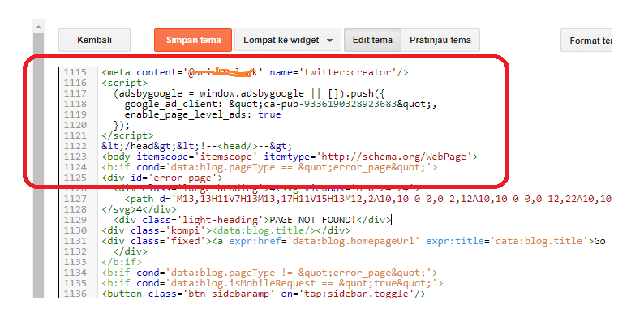Click the closing script tag line 1121
644x335 pixels.
[127, 135]
